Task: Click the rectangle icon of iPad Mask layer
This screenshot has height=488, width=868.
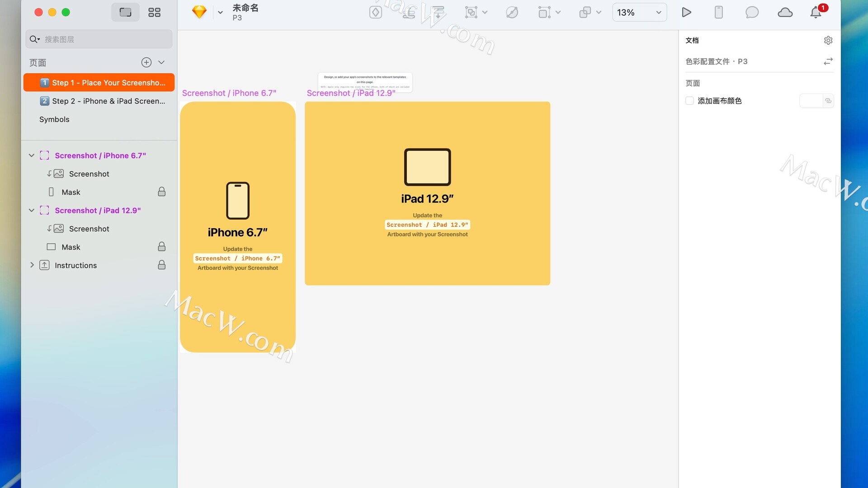Action: 51,247
